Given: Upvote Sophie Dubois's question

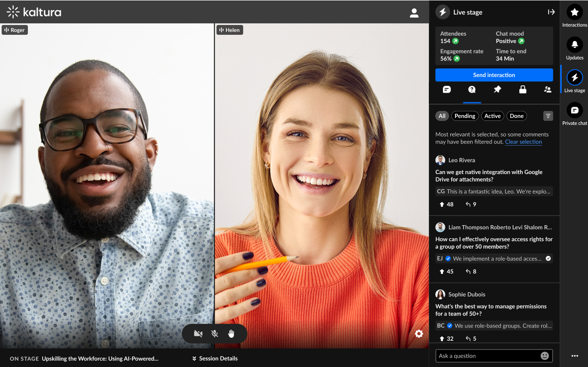Looking at the screenshot, I should pyautogui.click(x=446, y=338).
